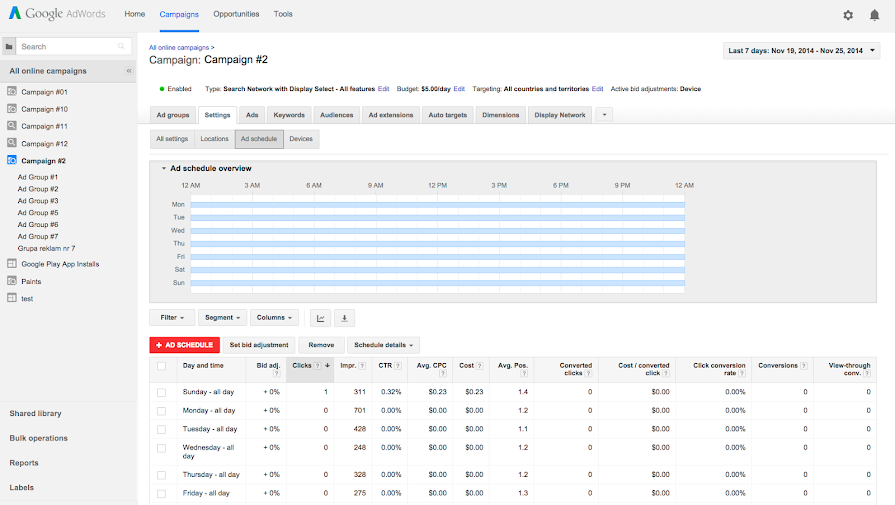The height and width of the screenshot is (505, 895).
Task: Toggle the select-all header checkbox
Action: pos(162,366)
